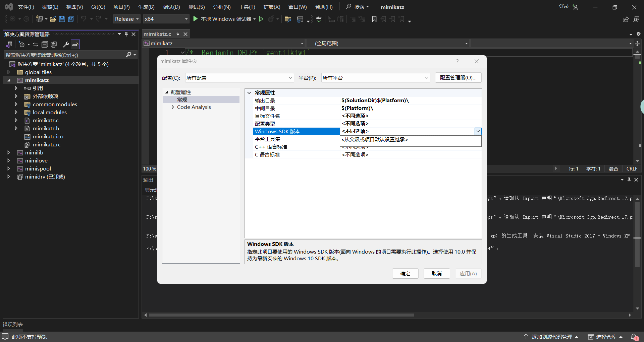644x342 pixels.
Task: Start debugging with the green play arrow
Action: coord(196,19)
